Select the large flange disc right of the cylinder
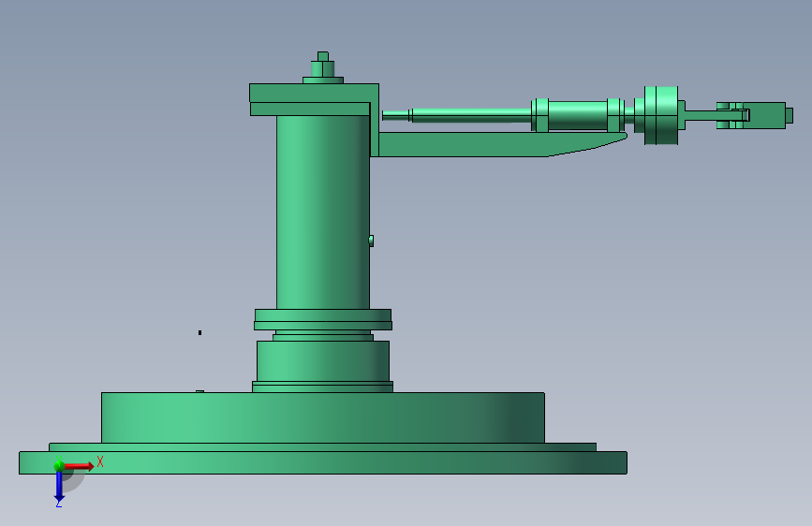 point(661,115)
